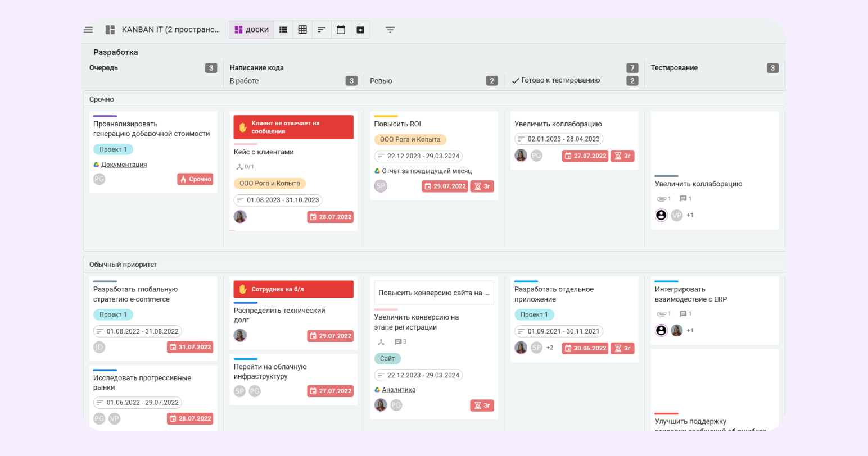Screen dimensions: 868x456
Task: Collapse the Написание кода column group
Action: (x=256, y=68)
